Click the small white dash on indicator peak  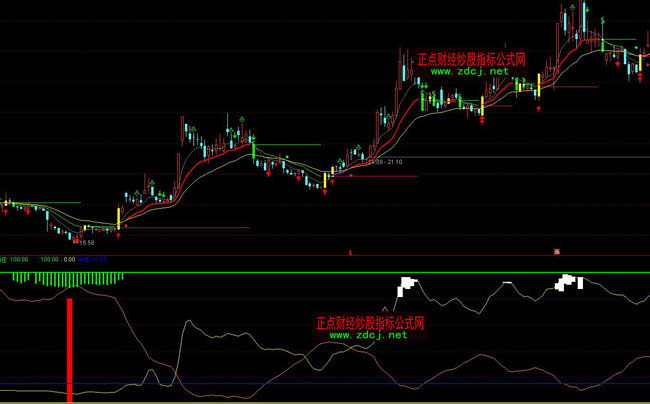point(508,283)
